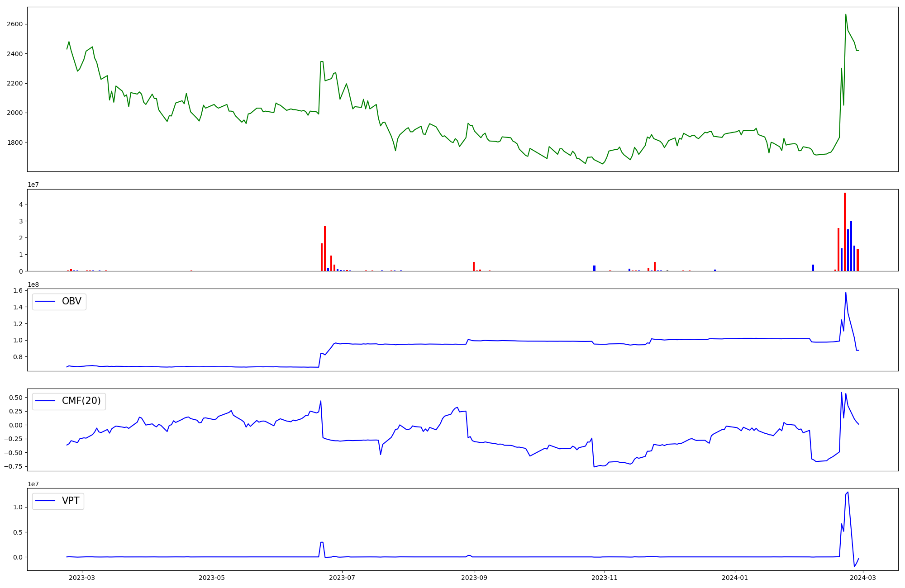Click the 2024-03 x-axis date label
Image resolution: width=905 pixels, height=588 pixels.
click(863, 578)
